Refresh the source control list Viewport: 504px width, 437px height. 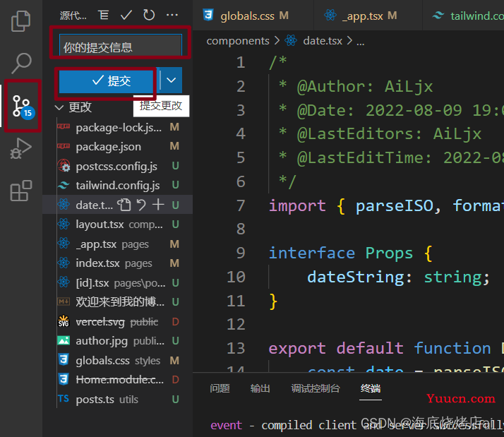coord(149,15)
